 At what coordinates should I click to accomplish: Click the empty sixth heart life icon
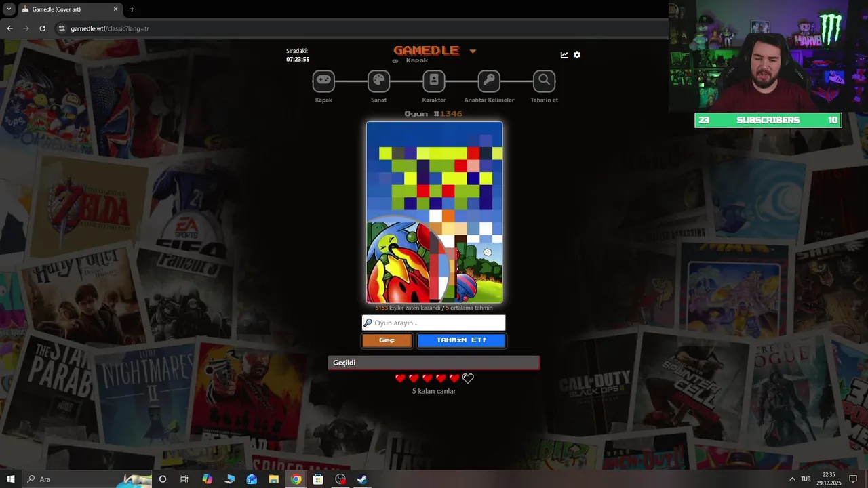pos(468,378)
